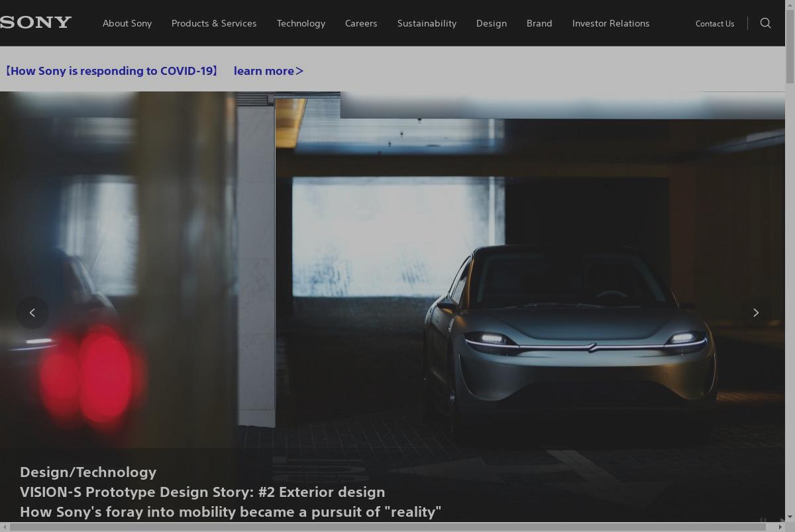Click the vertical scrollbar up arrow
This screenshot has width=795, height=532.
pyautogui.click(x=790, y=4)
